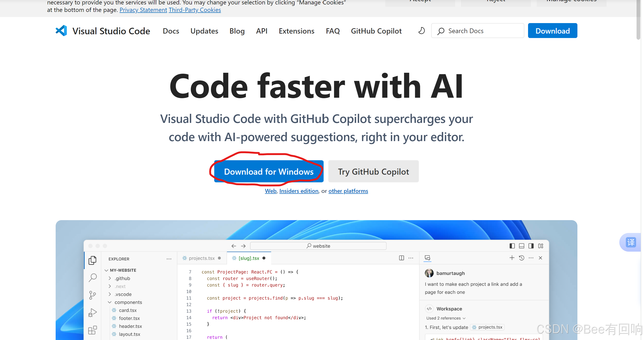This screenshot has height=340, width=644.
Task: Click the Run and Debug icon
Action: point(92,312)
